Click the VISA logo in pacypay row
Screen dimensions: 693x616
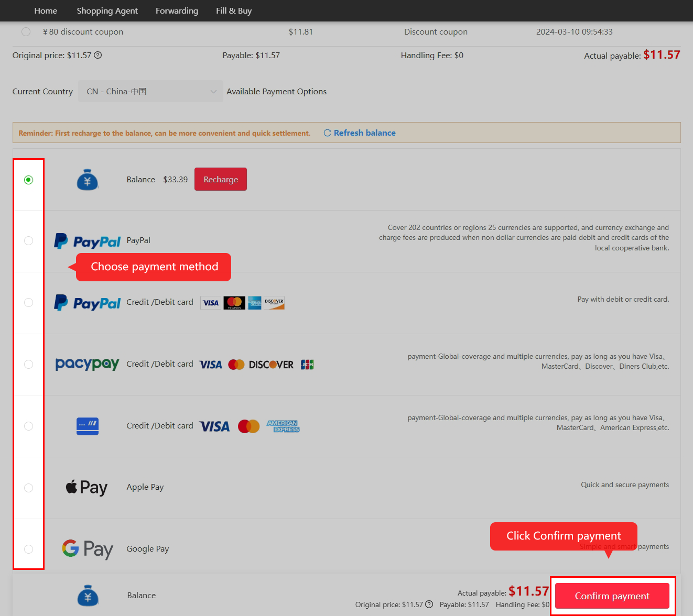click(x=211, y=365)
